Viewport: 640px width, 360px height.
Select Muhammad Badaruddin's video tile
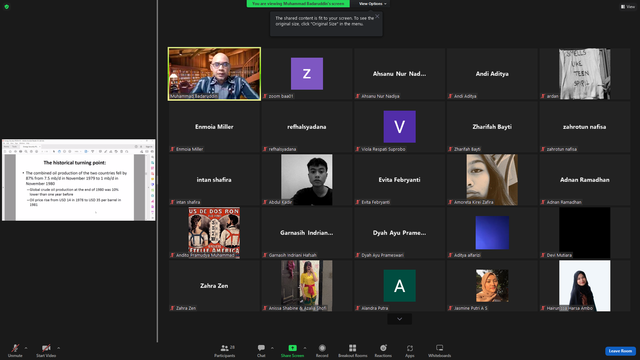pos(214,74)
